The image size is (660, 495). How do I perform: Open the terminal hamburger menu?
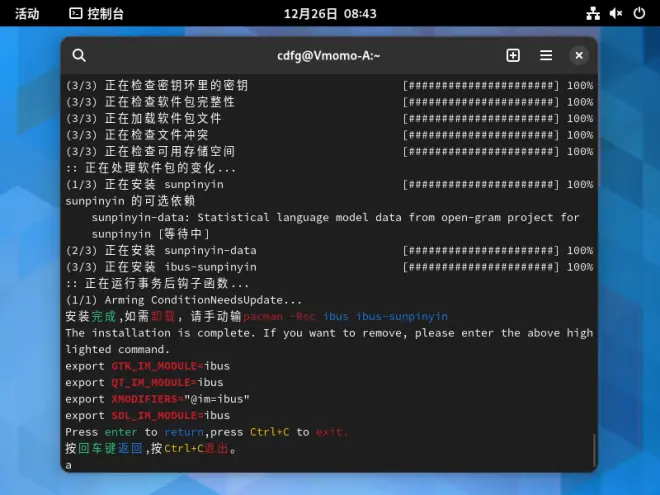click(546, 56)
